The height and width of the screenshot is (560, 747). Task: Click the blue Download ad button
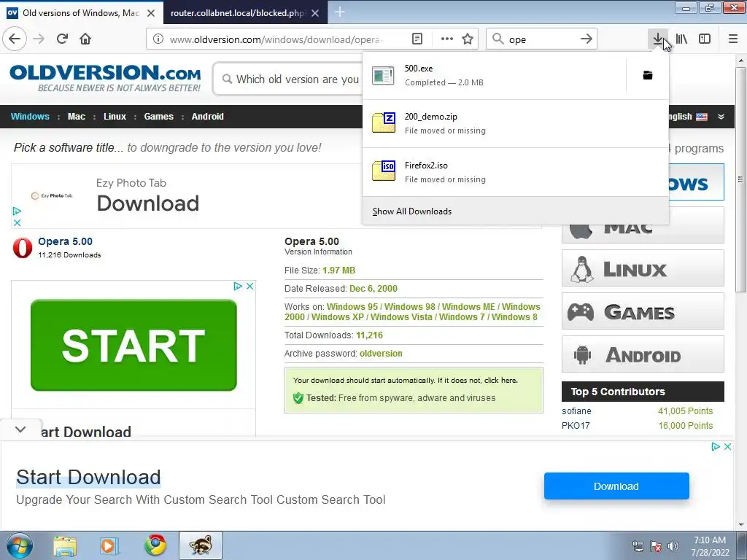point(616,486)
